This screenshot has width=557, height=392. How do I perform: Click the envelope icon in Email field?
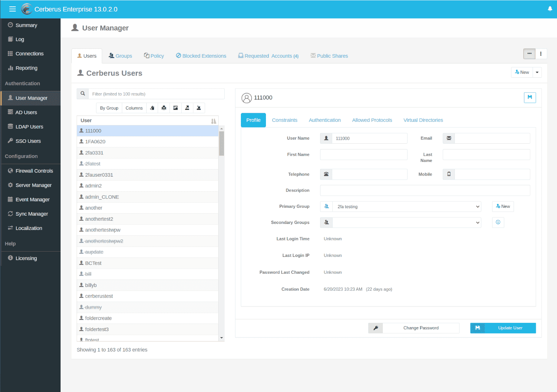pos(449,138)
